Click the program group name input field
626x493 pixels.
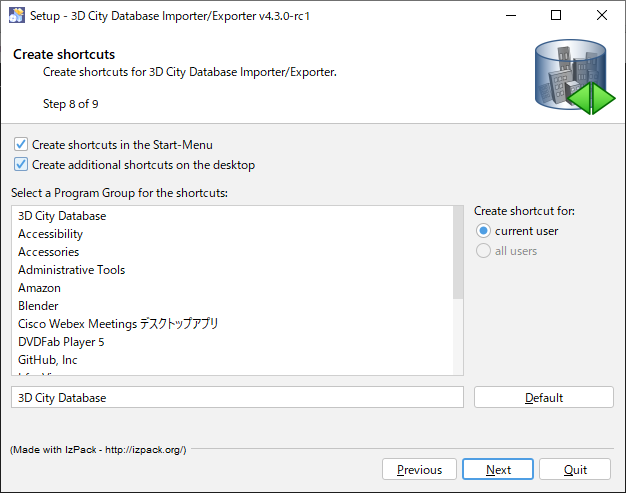click(237, 397)
